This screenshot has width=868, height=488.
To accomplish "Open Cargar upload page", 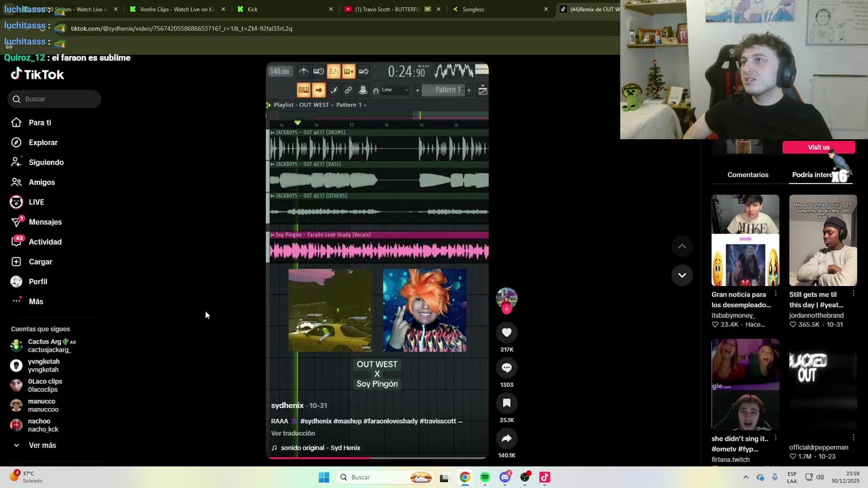I will pyautogui.click(x=32, y=262).
